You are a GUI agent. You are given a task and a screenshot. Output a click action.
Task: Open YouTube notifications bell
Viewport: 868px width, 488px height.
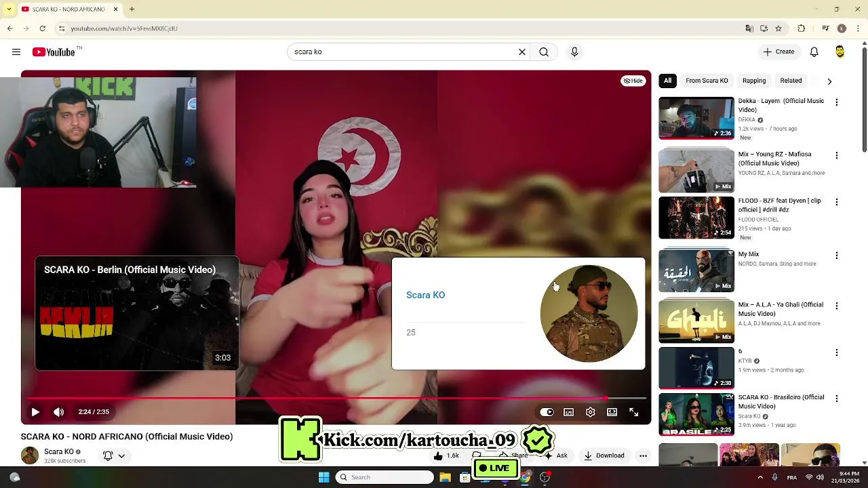814,52
